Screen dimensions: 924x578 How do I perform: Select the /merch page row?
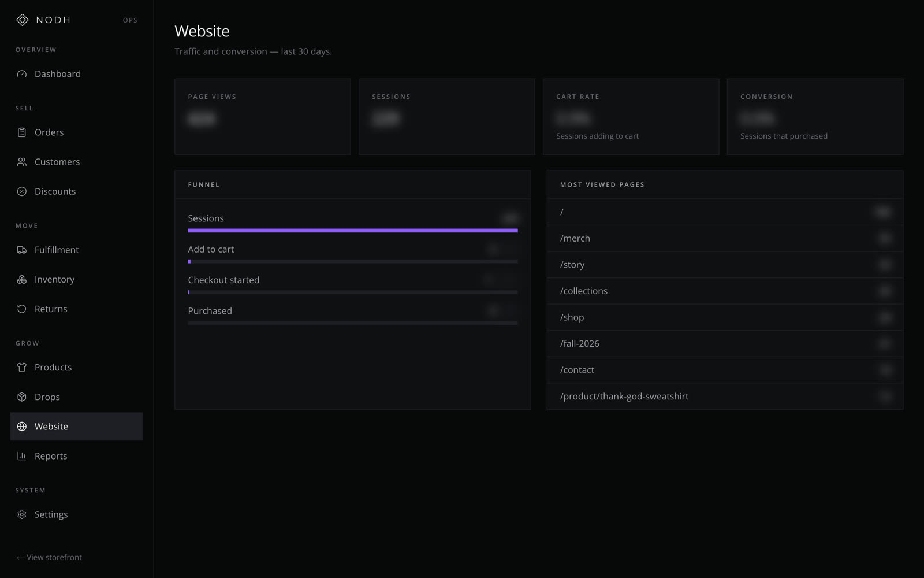725,238
